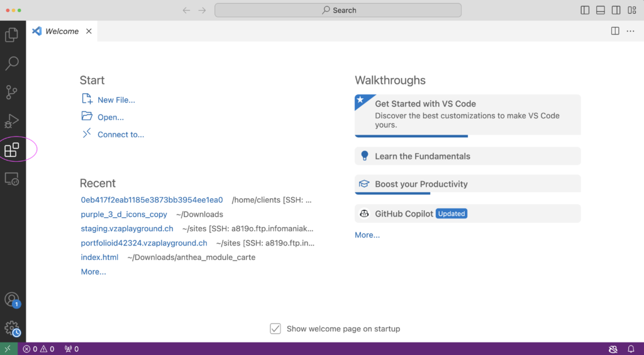This screenshot has width=644, height=355.
Task: Click the New File... link
Action: coord(116,100)
